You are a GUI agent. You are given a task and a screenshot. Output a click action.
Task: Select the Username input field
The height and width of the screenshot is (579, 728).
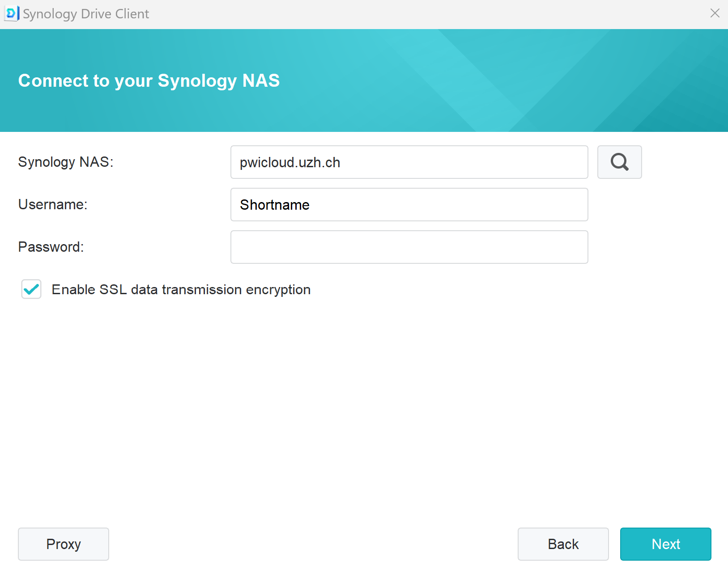(409, 204)
